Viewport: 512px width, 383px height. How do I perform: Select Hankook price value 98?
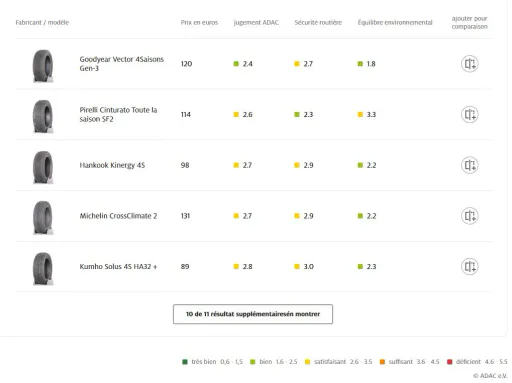pyautogui.click(x=185, y=165)
